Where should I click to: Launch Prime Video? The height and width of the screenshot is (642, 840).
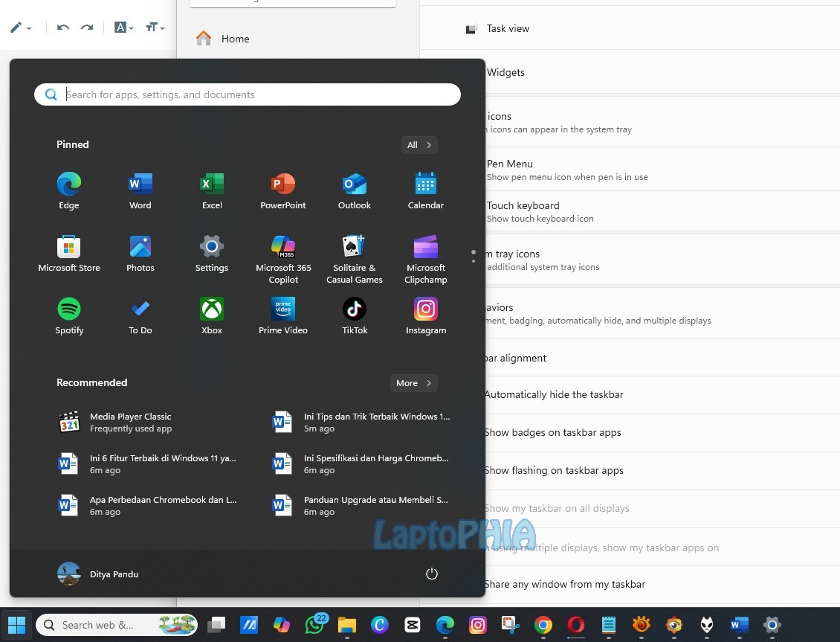[x=283, y=315]
